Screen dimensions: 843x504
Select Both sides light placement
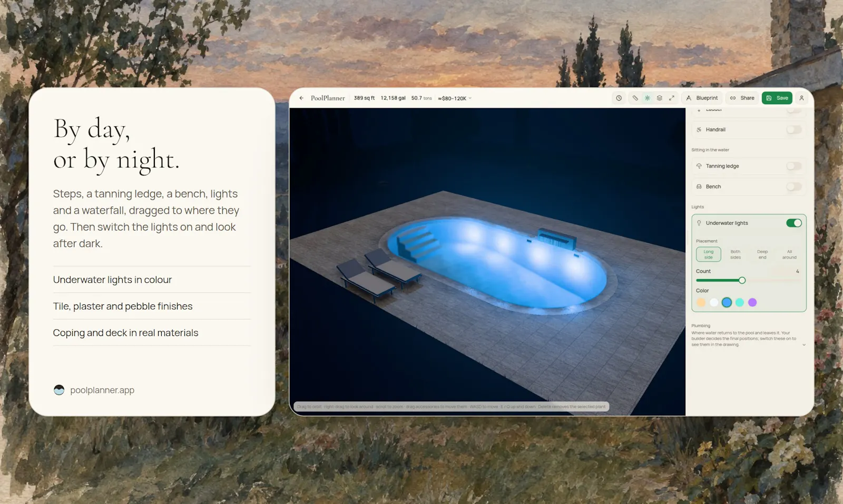pyautogui.click(x=736, y=254)
